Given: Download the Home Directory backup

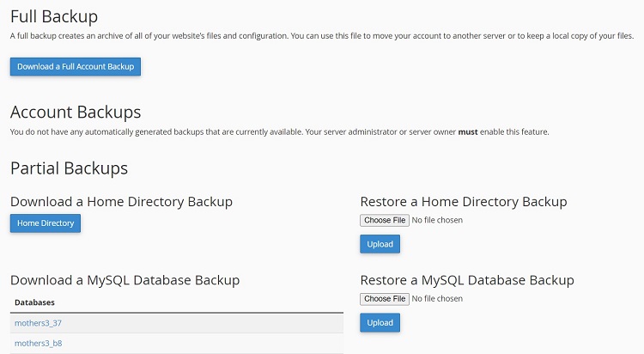Looking at the screenshot, I should coord(46,223).
